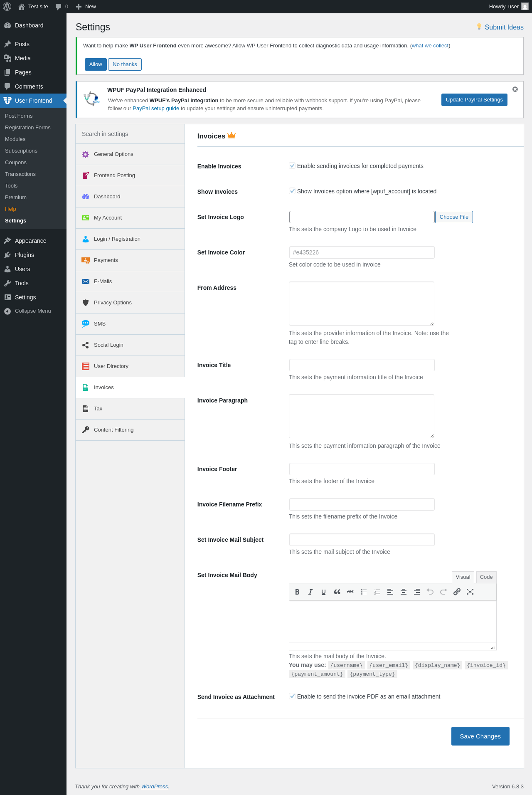532x795 pixels.
Task: Open the My Account settings tab
Action: tap(130, 218)
